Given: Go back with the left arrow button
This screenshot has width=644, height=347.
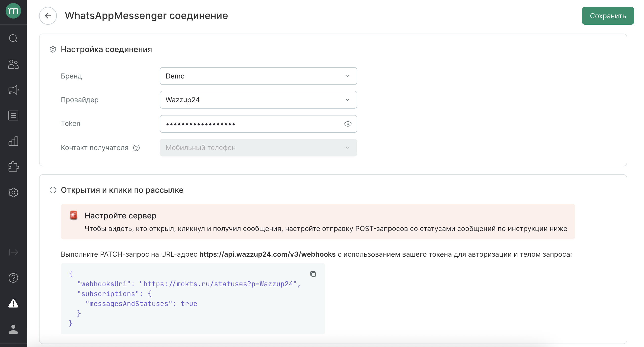Looking at the screenshot, I should coord(48,16).
